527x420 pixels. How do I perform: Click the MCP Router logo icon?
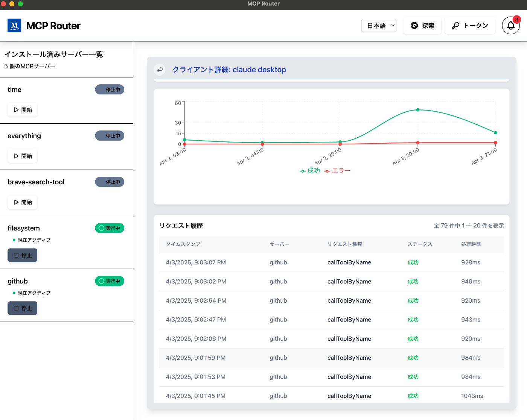point(14,26)
